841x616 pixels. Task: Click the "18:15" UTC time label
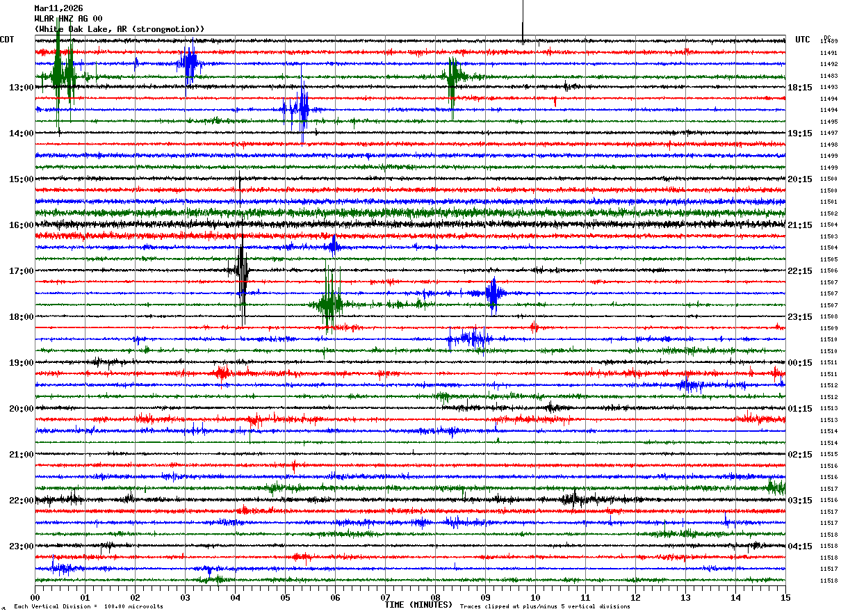pos(800,88)
